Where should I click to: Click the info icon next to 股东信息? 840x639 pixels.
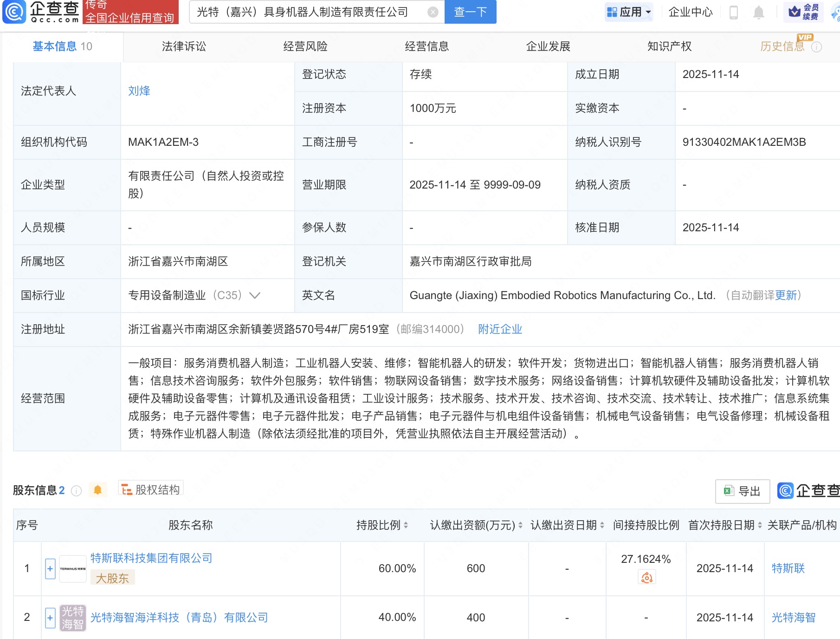pos(77,490)
